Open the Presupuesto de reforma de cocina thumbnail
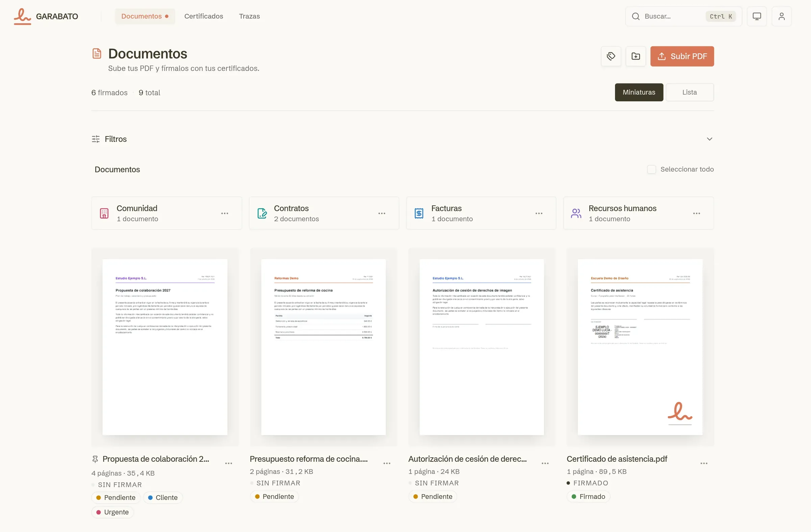 click(323, 347)
